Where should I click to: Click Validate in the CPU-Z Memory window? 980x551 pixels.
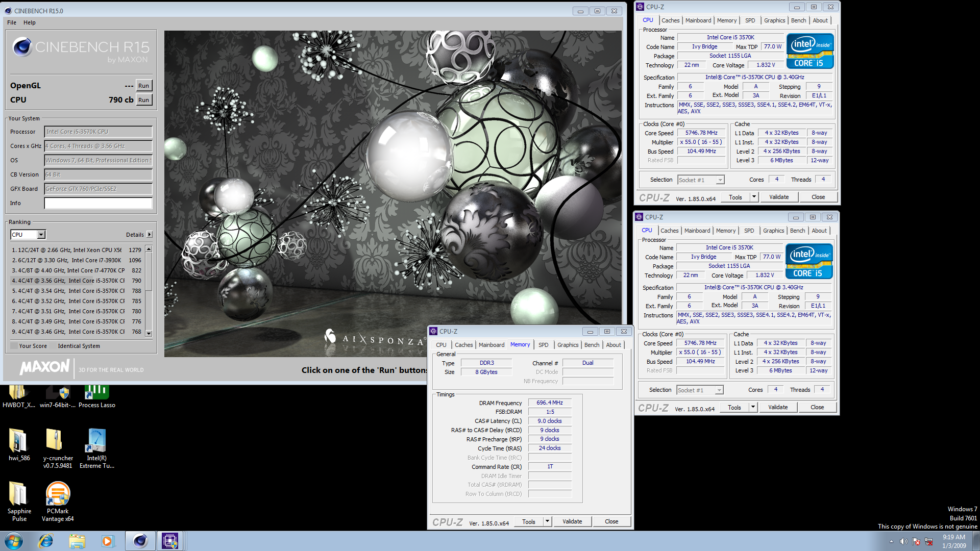(x=572, y=521)
